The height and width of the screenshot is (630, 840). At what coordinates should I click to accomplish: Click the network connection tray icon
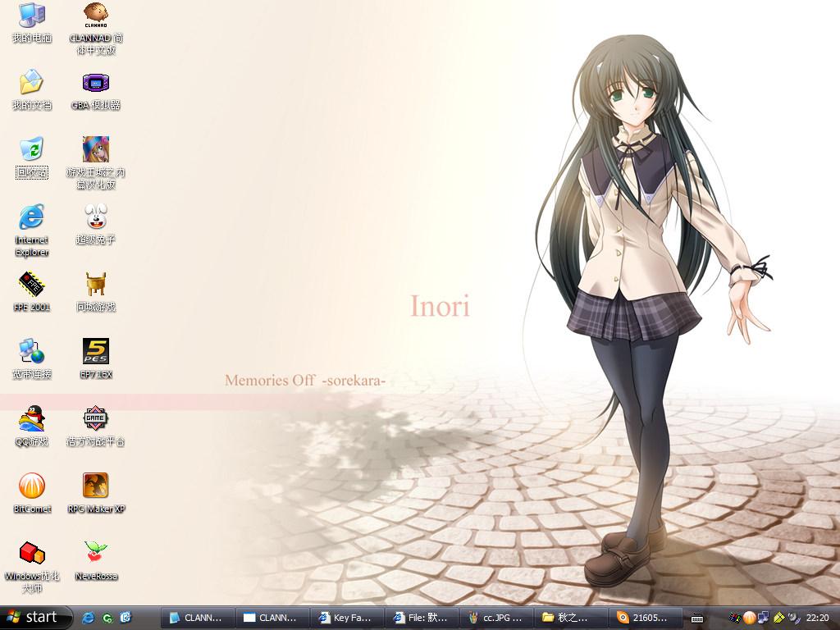click(x=764, y=619)
